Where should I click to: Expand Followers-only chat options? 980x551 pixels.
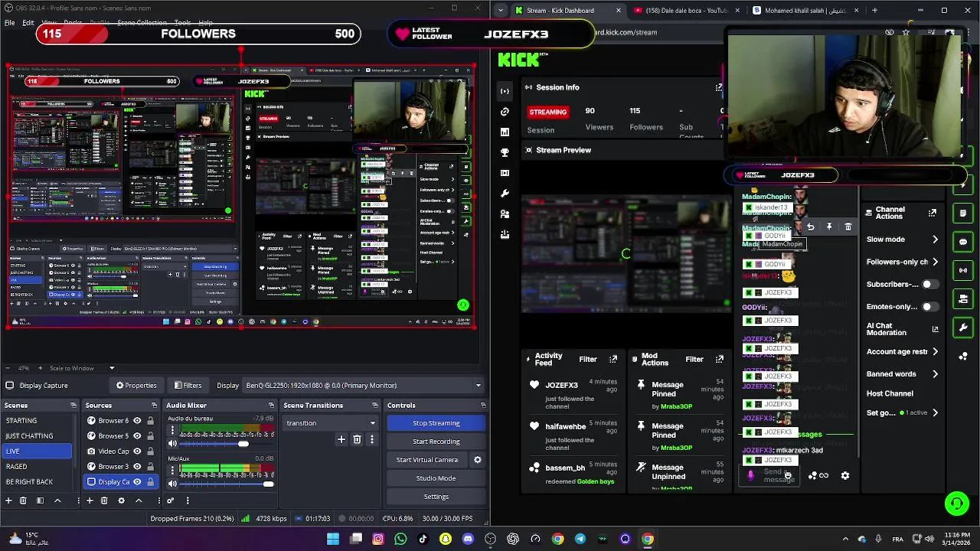click(x=935, y=262)
